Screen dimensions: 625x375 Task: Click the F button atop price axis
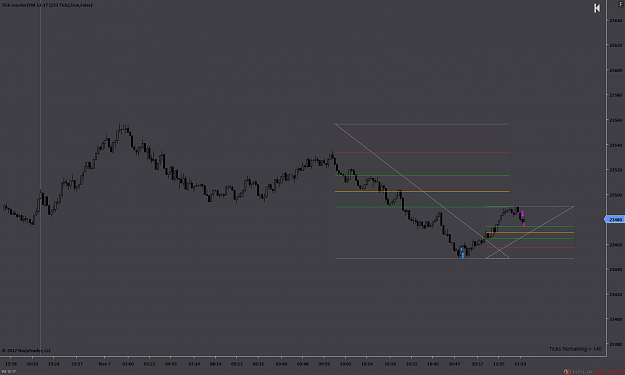[621, 4]
